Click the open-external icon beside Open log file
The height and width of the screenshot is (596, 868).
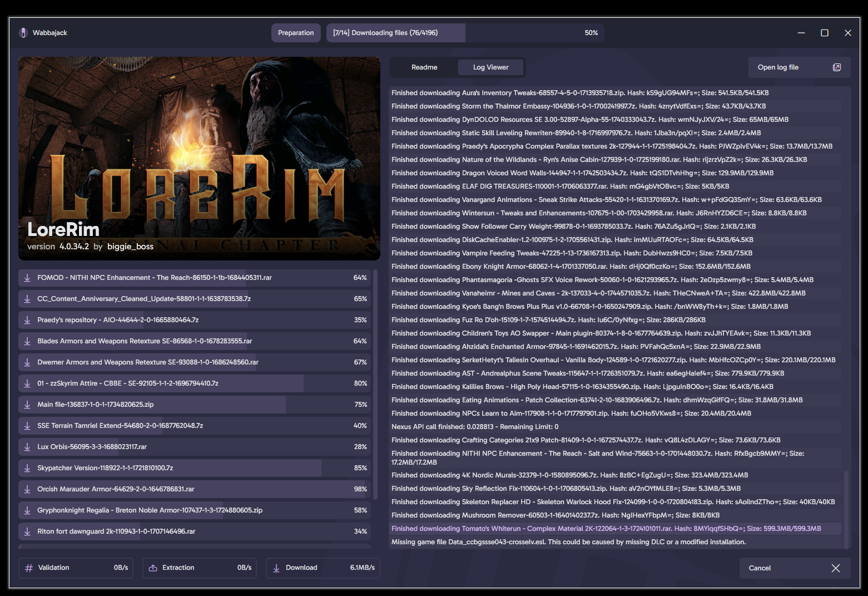(836, 67)
